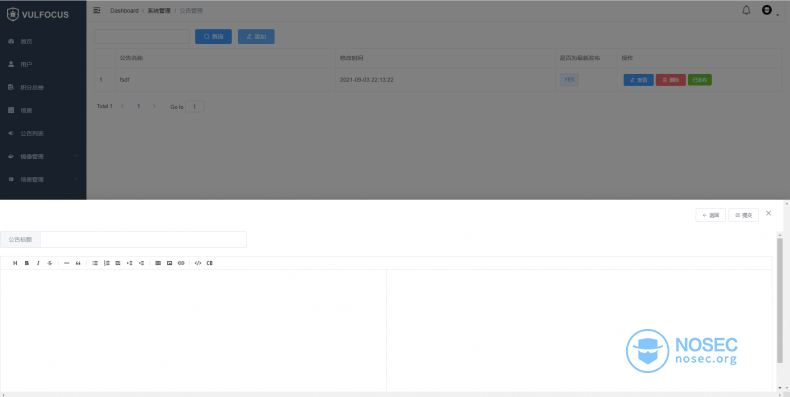Click the indent list icon
790x397 pixels.
129,263
